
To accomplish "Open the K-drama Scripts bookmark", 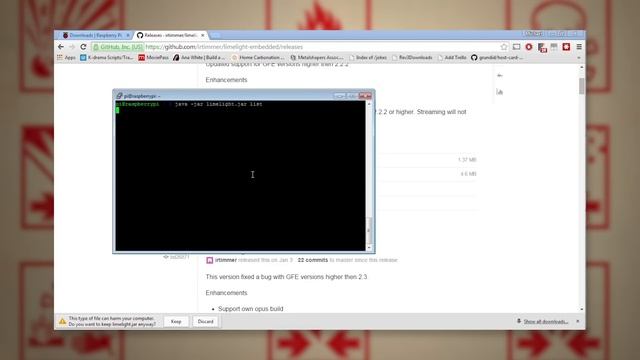I will coord(107,58).
